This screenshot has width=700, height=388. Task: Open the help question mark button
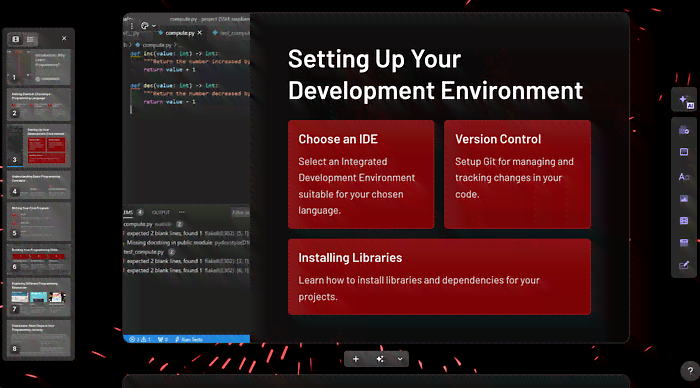[x=690, y=370]
